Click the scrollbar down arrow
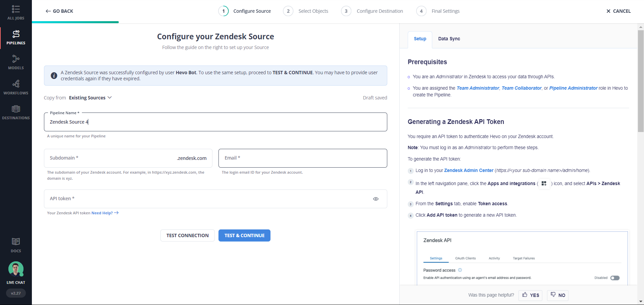The image size is (644, 305). click(x=641, y=302)
